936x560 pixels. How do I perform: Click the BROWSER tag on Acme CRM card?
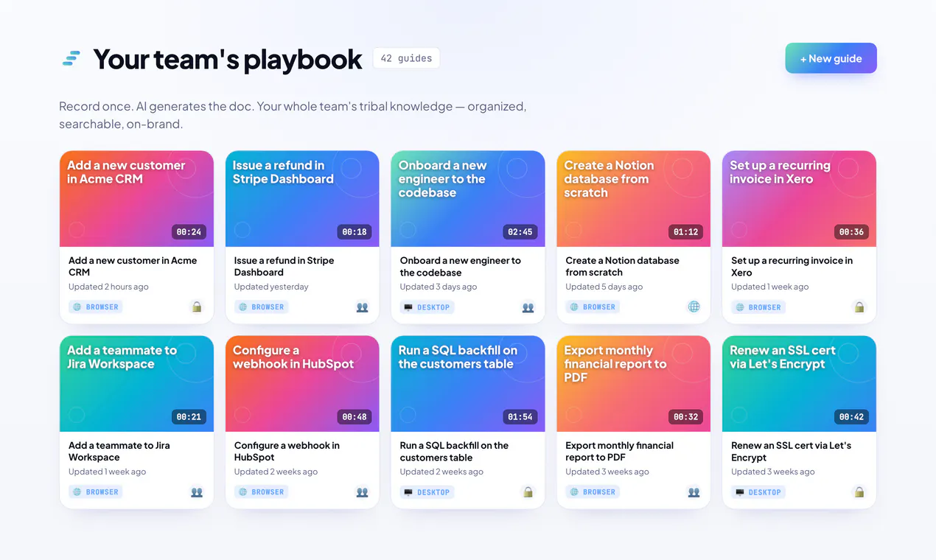point(96,307)
